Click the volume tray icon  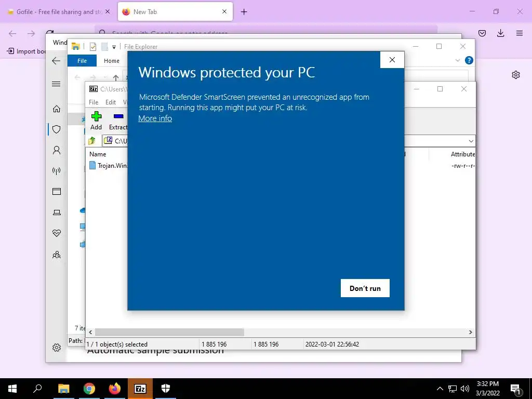[x=465, y=389]
